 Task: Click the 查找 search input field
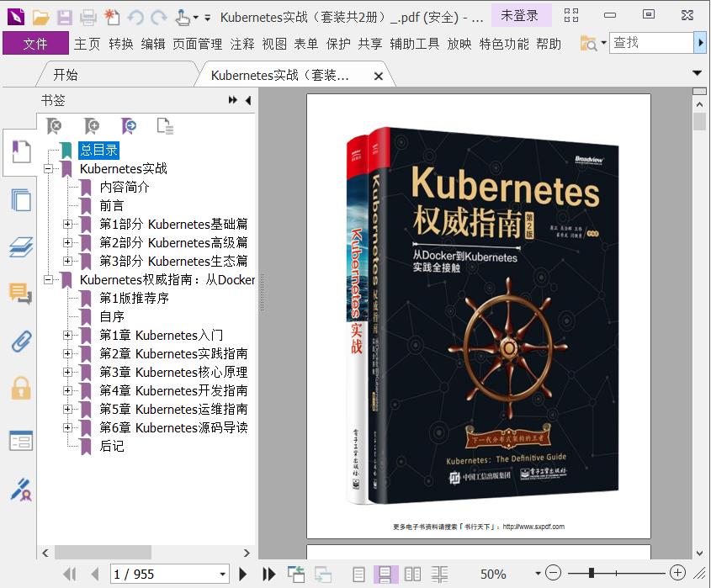tap(651, 43)
